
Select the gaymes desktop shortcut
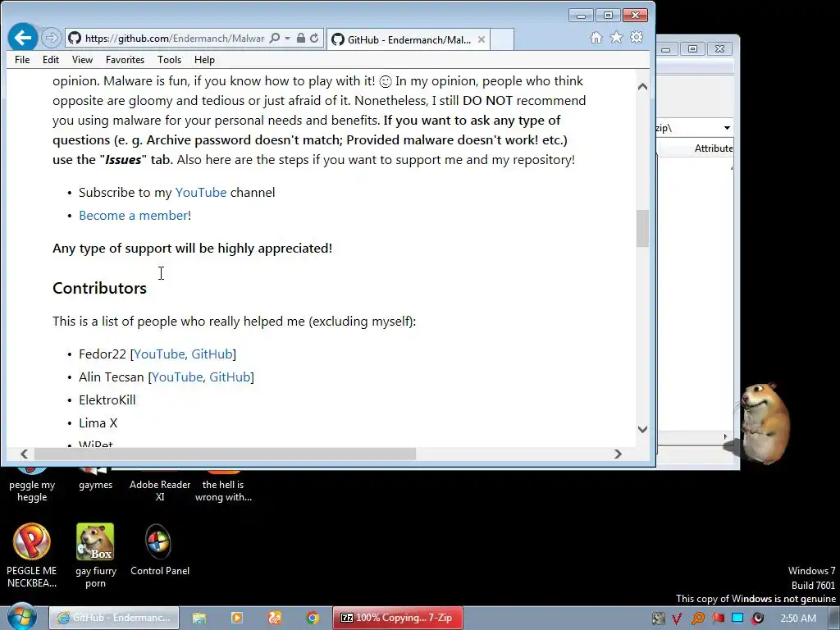pyautogui.click(x=95, y=480)
